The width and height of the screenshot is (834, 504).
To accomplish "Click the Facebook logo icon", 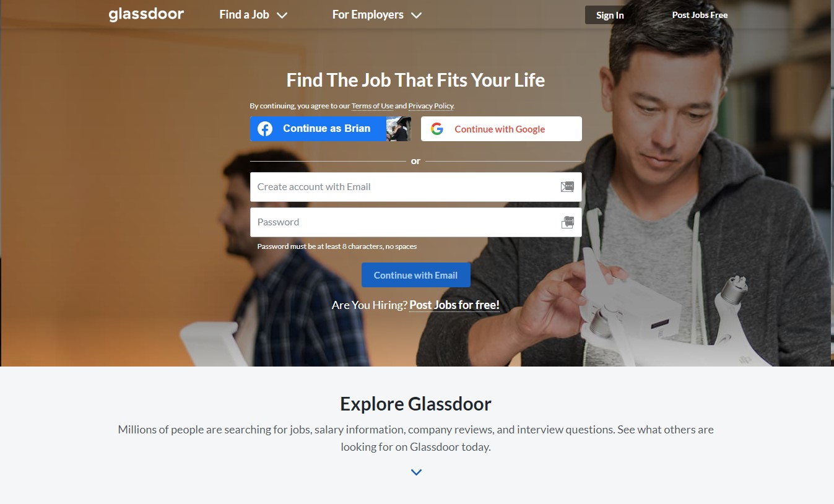I will click(265, 129).
